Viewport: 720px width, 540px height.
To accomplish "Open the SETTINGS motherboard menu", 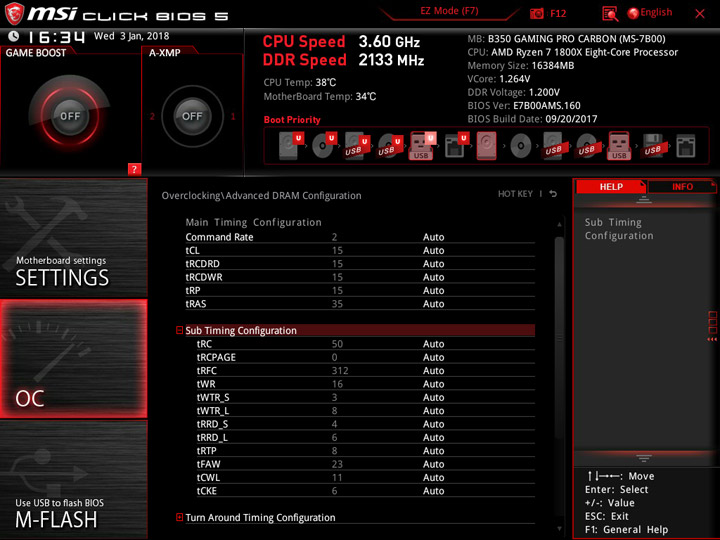I will (x=73, y=237).
